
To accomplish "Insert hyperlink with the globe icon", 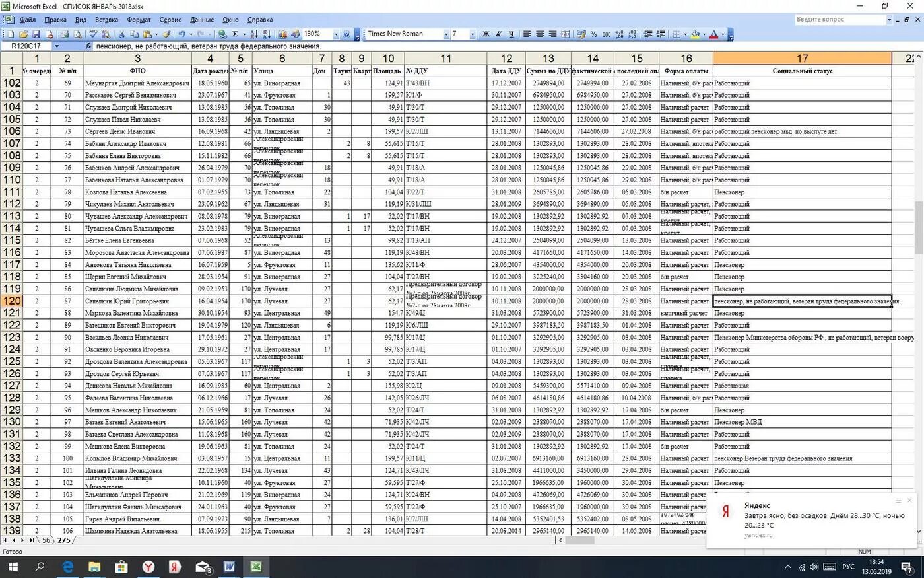I will 222,34.
